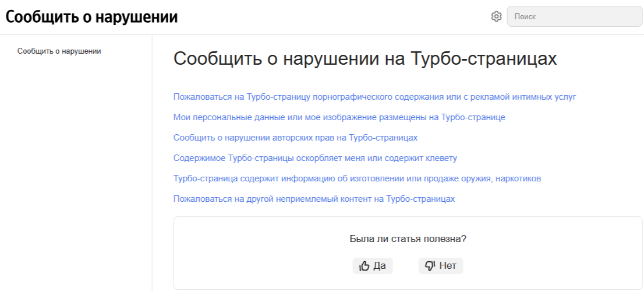Click the bold header title Сообщить о нарушении
Viewport: 644px width, 291px height.
tap(91, 17)
